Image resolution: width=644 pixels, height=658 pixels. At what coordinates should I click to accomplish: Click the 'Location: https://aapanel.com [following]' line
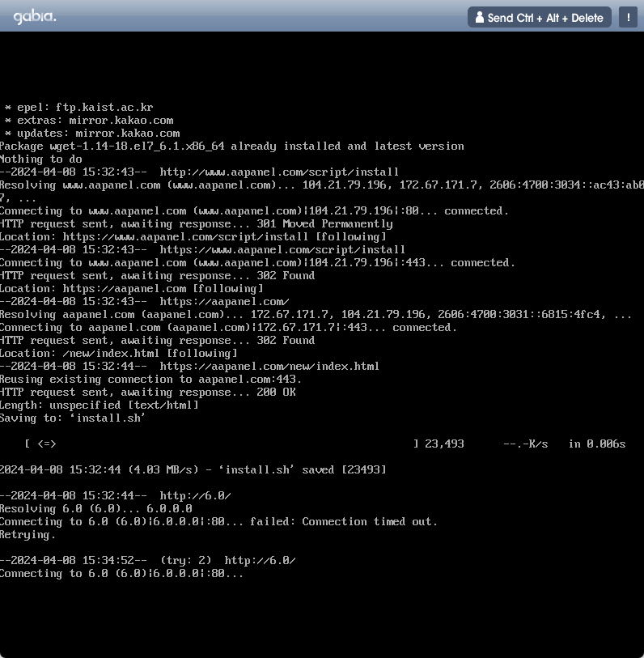[x=132, y=289]
